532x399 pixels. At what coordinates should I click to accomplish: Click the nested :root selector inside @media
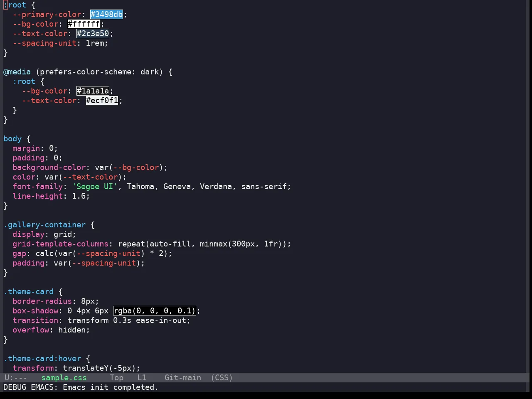(24, 81)
